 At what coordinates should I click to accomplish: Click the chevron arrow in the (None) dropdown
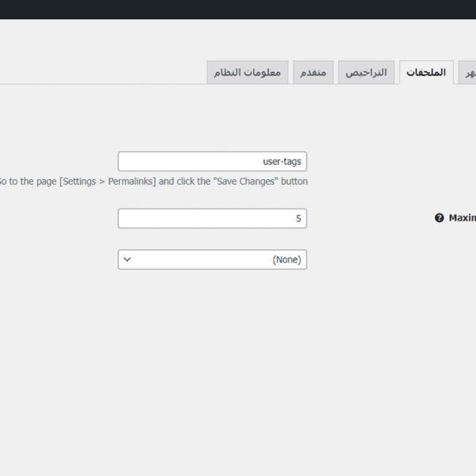point(129,259)
